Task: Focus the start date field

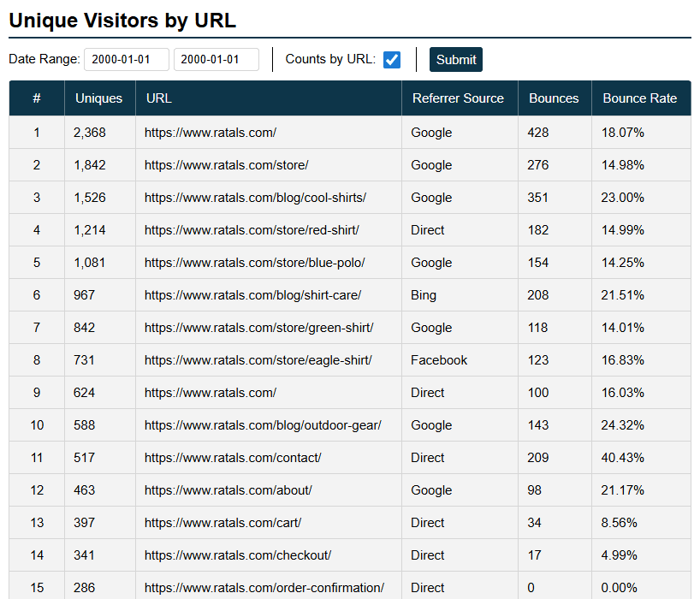Action: pos(127,59)
